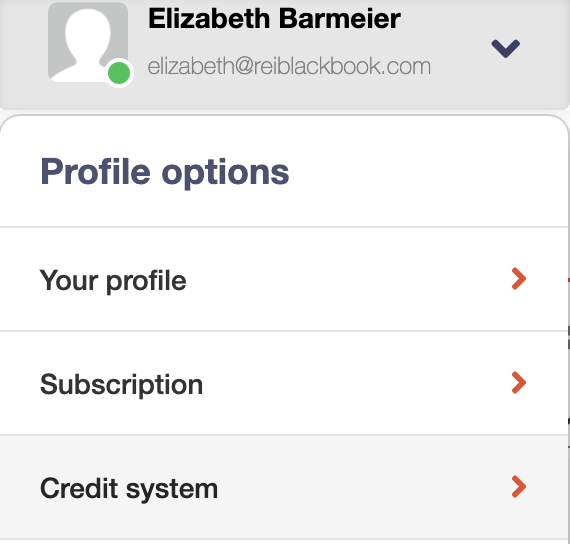570x544 pixels.
Task: Click the Elizabeth Barmeier account name
Action: point(274,19)
